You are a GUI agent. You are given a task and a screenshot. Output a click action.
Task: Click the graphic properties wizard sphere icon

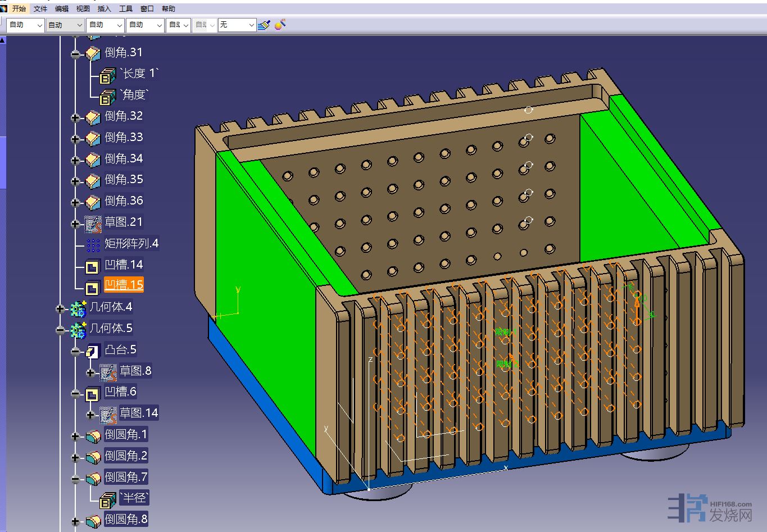280,24
